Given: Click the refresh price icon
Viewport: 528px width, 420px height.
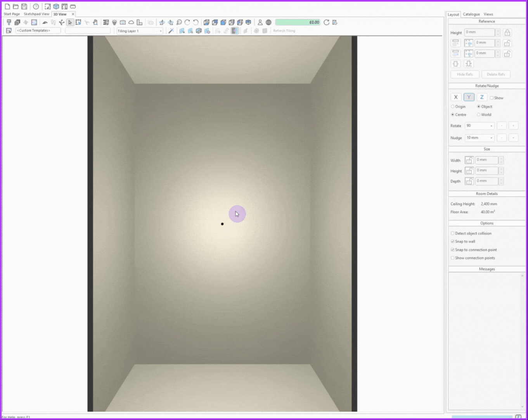Looking at the screenshot, I should pyautogui.click(x=326, y=22).
